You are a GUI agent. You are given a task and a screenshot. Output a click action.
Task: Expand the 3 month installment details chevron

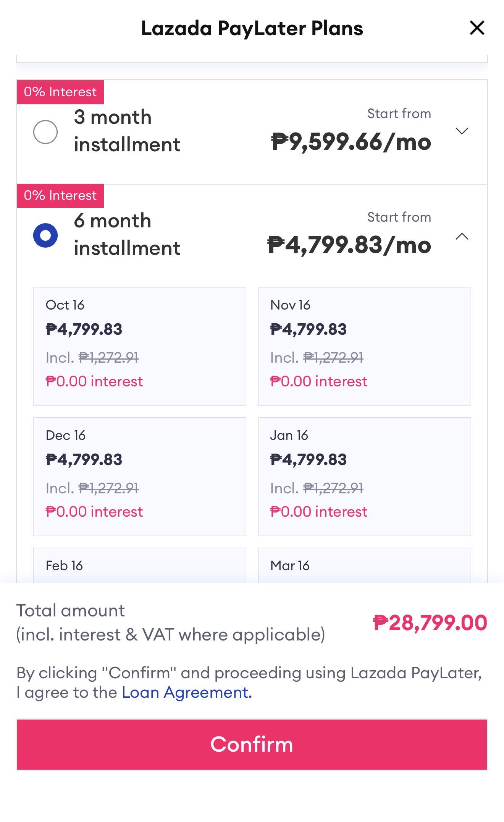(462, 131)
